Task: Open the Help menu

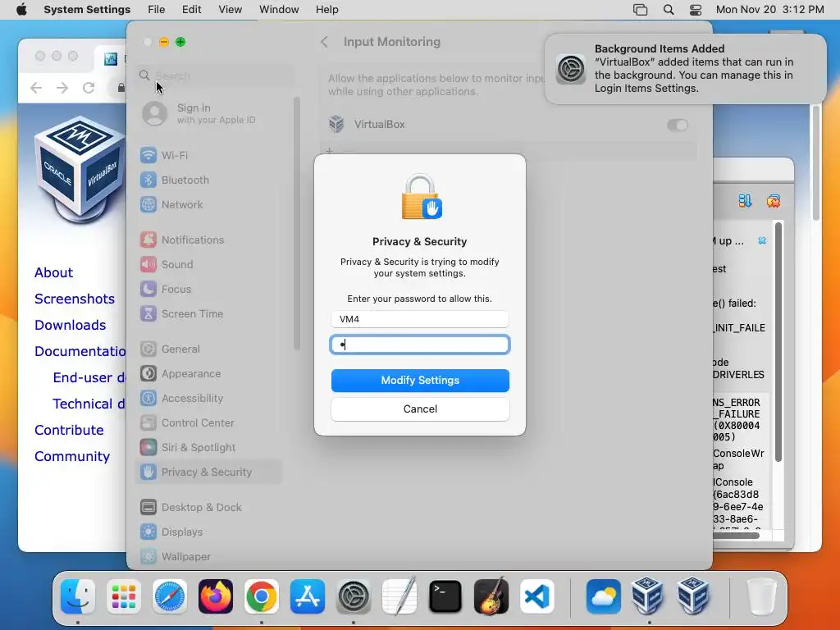Action: [326, 10]
